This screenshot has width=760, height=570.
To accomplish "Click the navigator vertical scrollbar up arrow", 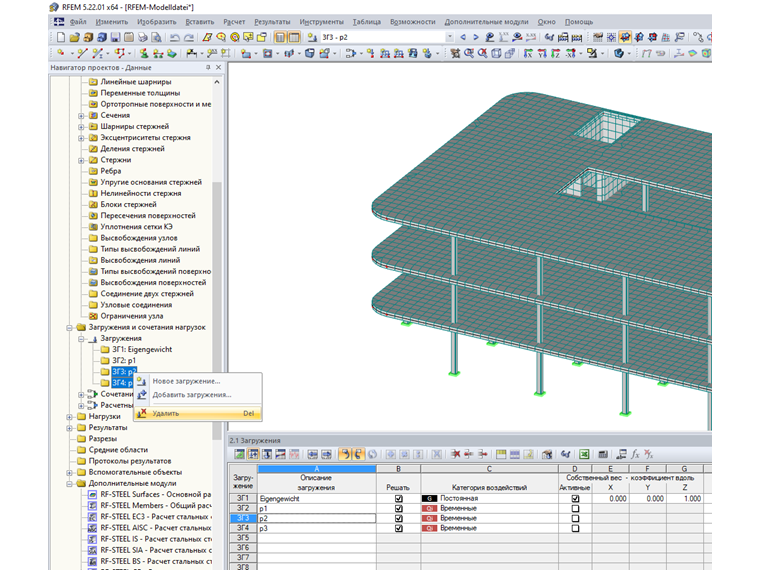I will (217, 82).
